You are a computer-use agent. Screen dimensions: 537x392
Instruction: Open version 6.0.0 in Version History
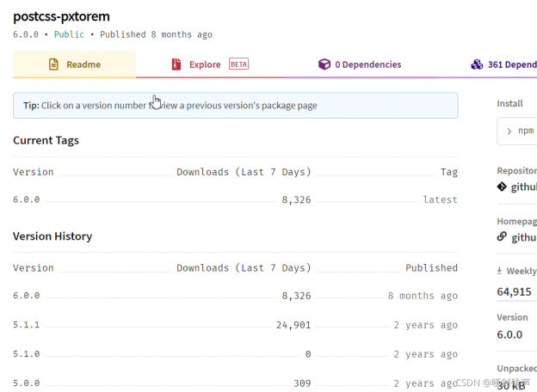click(27, 296)
